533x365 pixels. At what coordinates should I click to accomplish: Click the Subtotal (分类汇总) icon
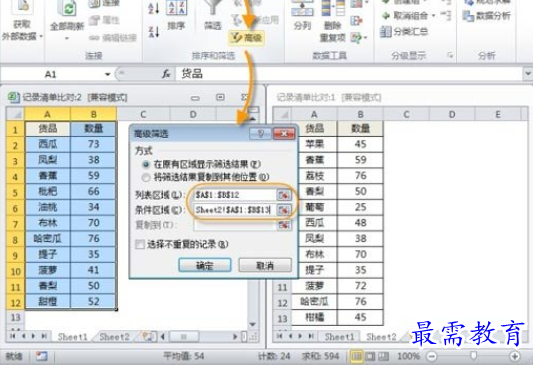click(x=404, y=32)
